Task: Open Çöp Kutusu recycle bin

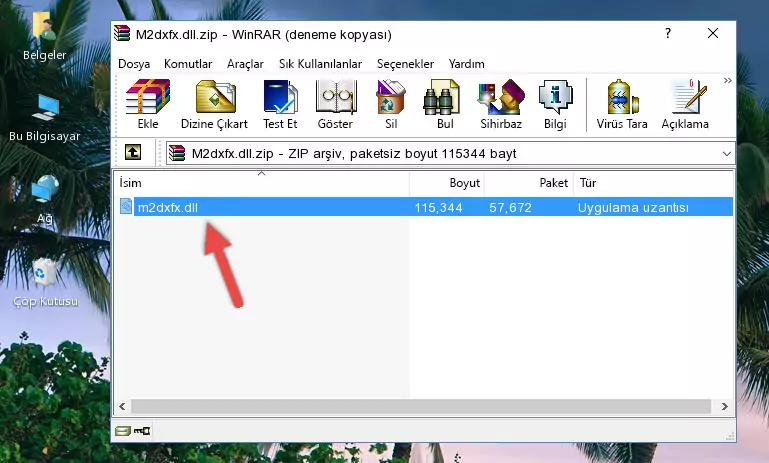Action: tap(45, 282)
